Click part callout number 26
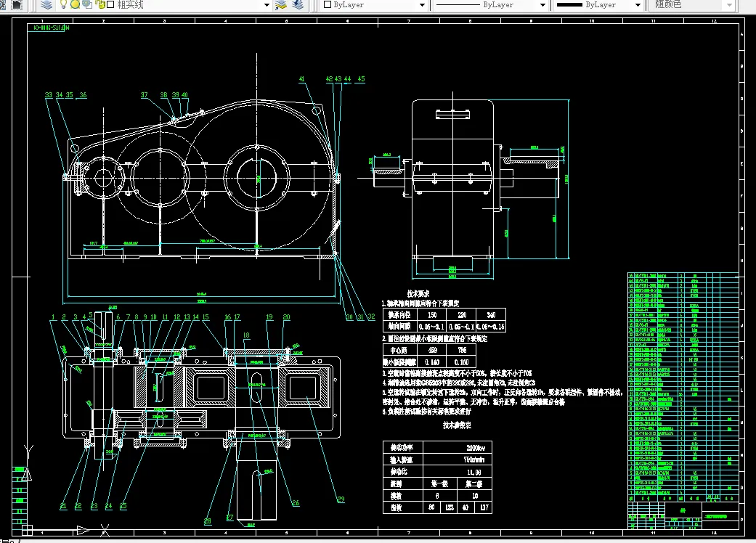756x543 pixels. 296,502
